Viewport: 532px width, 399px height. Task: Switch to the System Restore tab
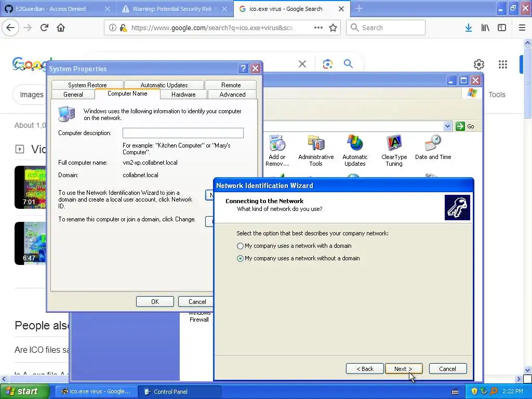[87, 85]
